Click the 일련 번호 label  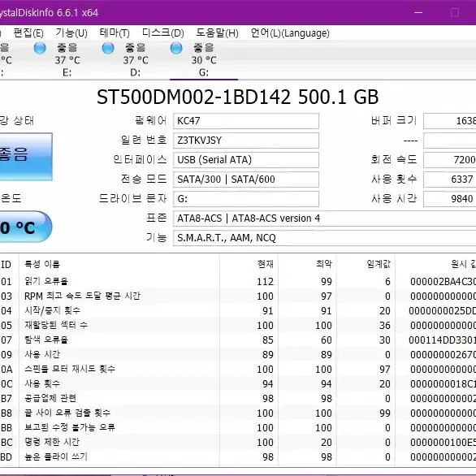tap(144, 140)
